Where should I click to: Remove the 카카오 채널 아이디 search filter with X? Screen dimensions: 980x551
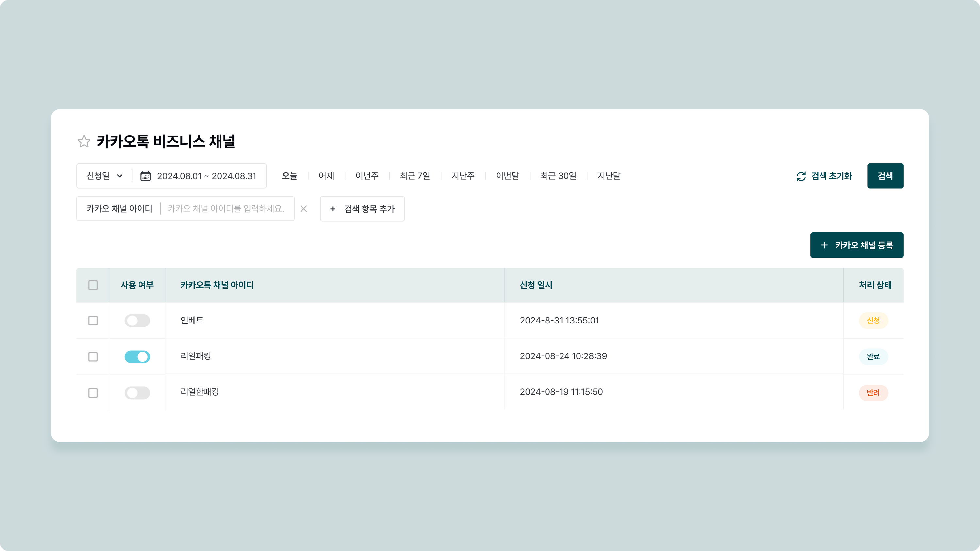[x=303, y=209]
